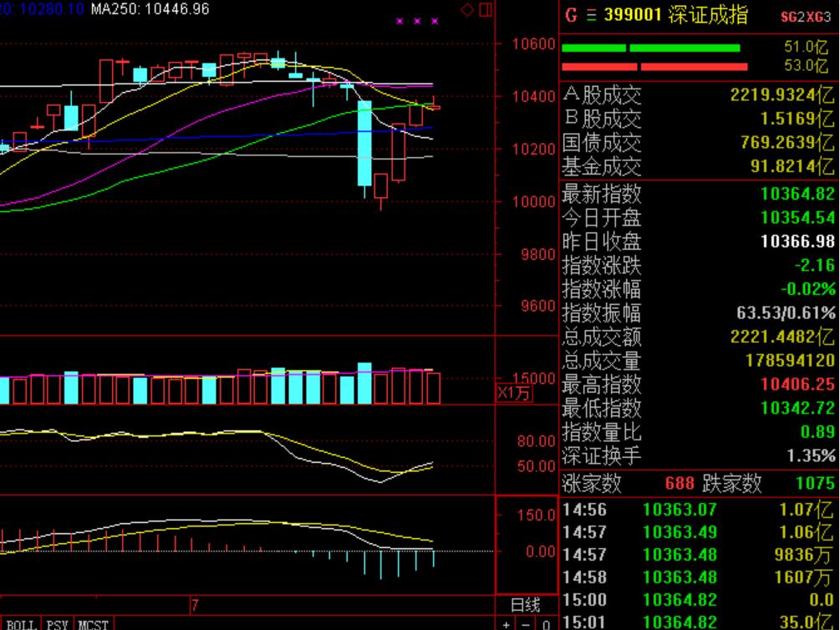
Task: Click the 深证换手 value 1.35%
Action: [811, 456]
